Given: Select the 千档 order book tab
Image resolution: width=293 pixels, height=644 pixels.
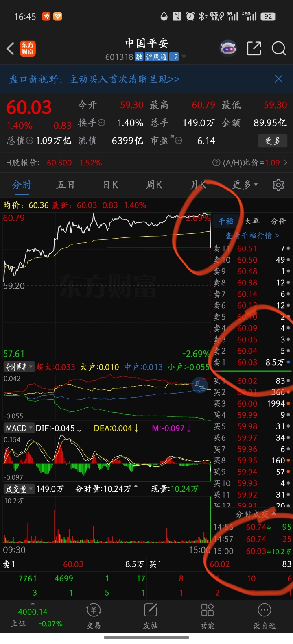Looking at the screenshot, I should point(226,221).
